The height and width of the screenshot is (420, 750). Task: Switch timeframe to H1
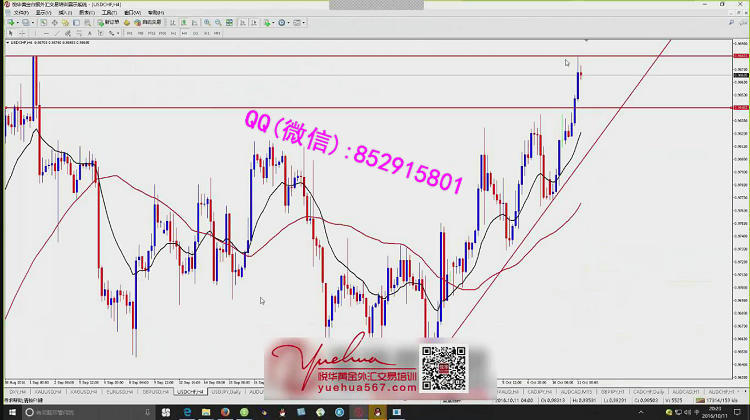tap(172, 33)
